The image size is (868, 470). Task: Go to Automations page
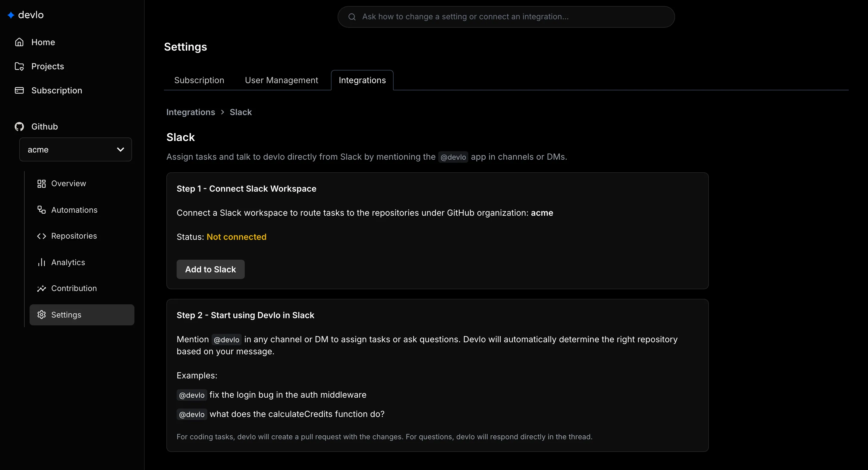coord(82,210)
